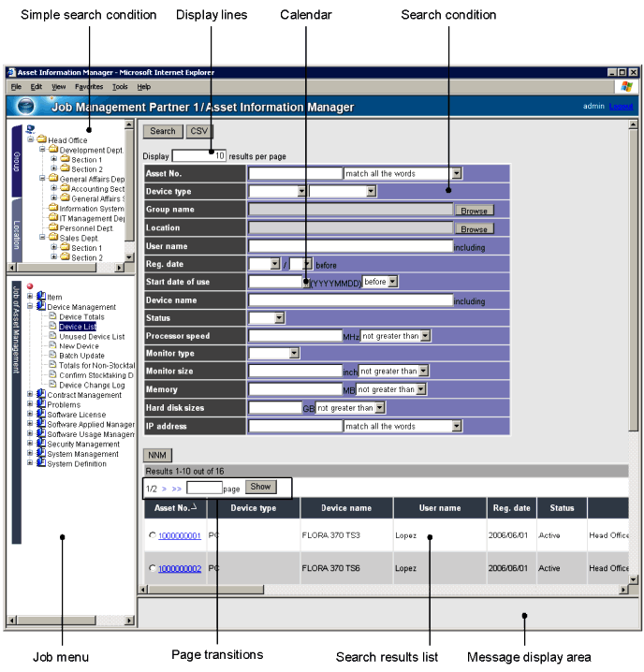Image resolution: width=644 pixels, height=672 pixels.
Task: Click the page number input field
Action: (204, 488)
